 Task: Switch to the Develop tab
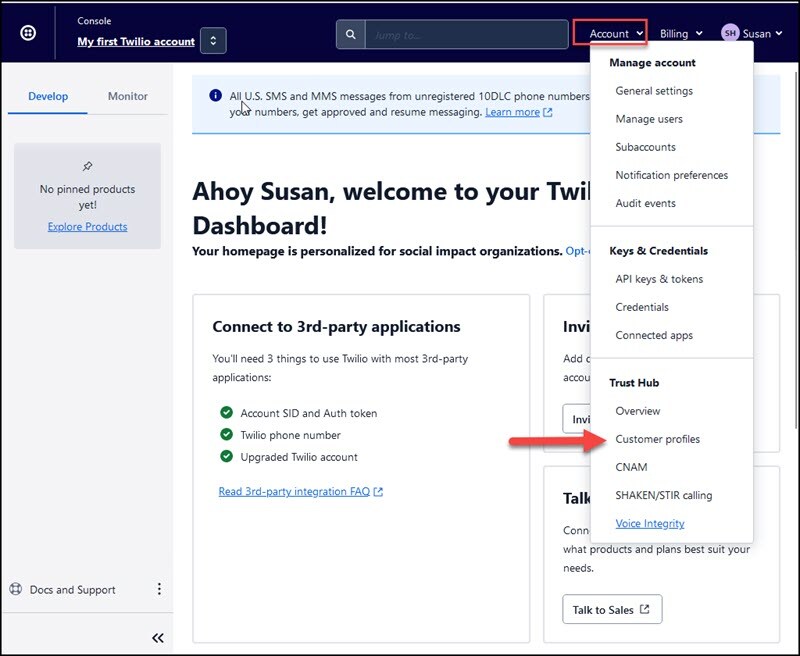click(x=48, y=96)
